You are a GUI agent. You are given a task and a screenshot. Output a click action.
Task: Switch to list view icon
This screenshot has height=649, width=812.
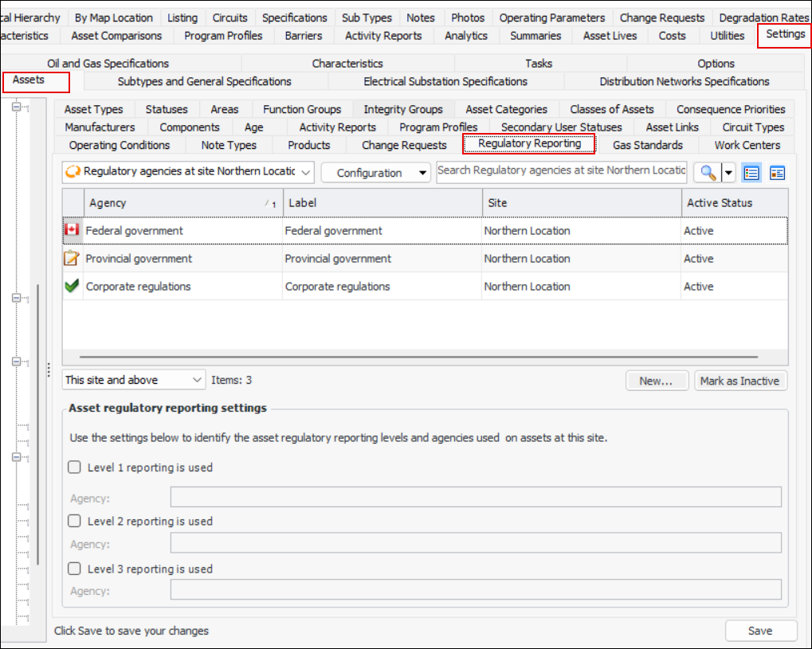click(x=751, y=173)
